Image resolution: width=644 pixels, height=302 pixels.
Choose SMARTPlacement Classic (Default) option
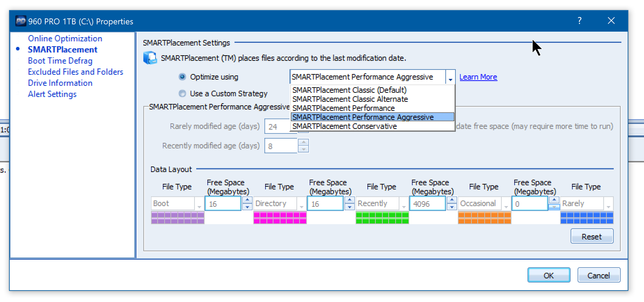click(372, 90)
